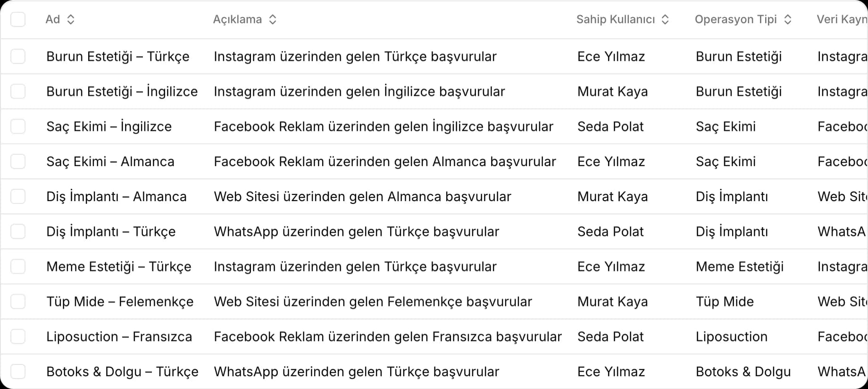Image resolution: width=868 pixels, height=389 pixels.
Task: Enable checkbox for Saç Ekimi – Almanca
Action: point(18,161)
